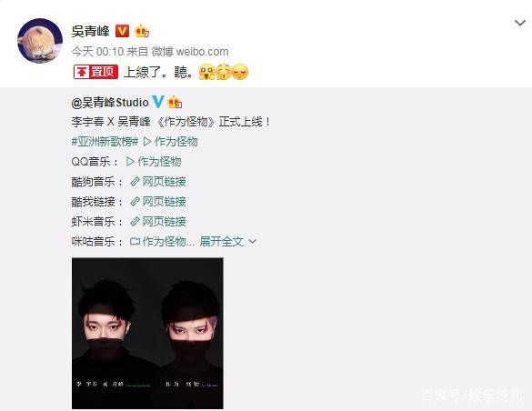Click the 吴青峰 username at the top
The height and width of the screenshot is (411, 532).
[91, 31]
